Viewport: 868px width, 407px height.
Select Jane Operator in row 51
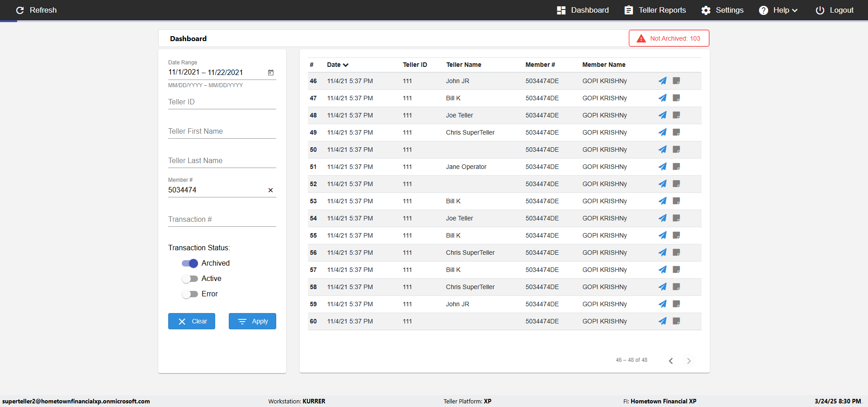click(466, 167)
